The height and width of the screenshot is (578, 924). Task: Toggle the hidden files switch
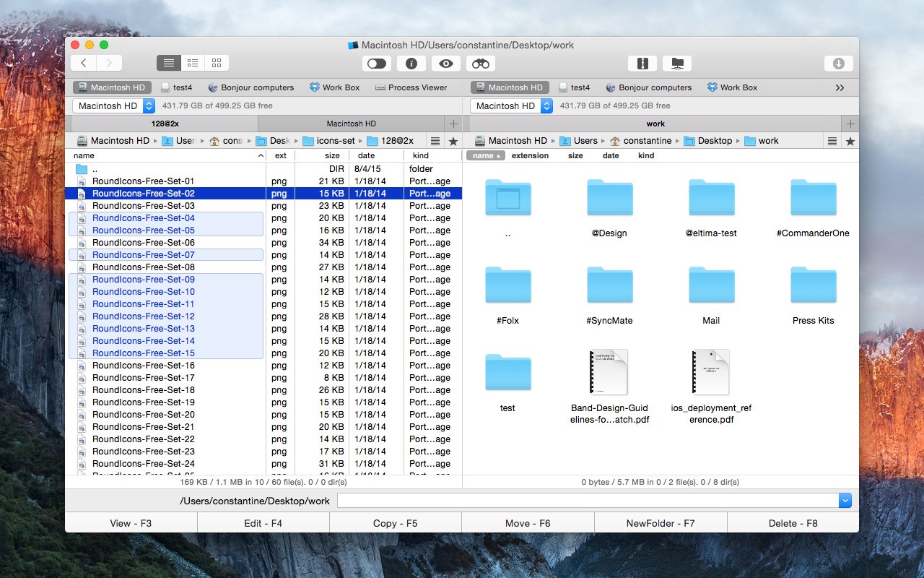click(377, 64)
